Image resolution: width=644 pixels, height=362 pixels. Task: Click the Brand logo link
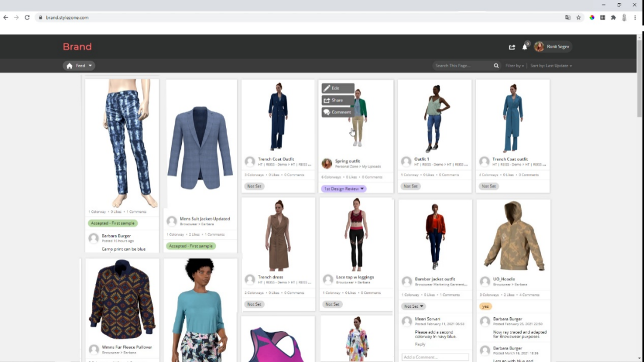[78, 47]
